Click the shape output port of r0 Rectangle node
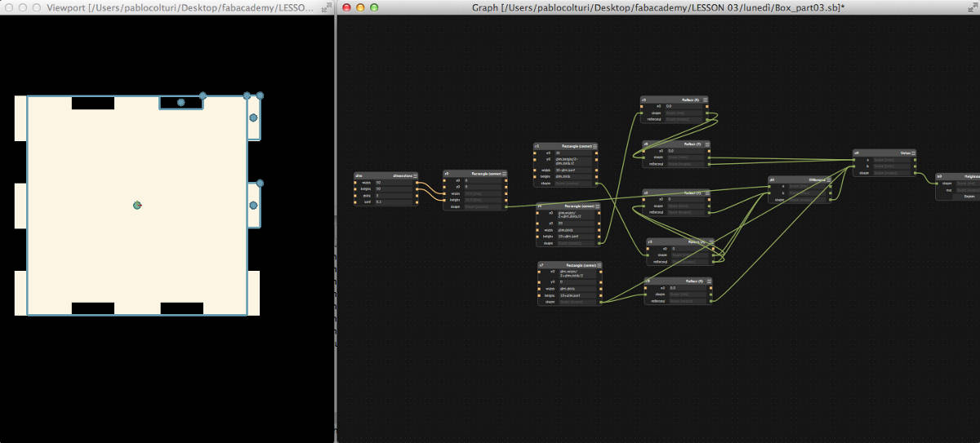The image size is (980, 443). pos(506,207)
